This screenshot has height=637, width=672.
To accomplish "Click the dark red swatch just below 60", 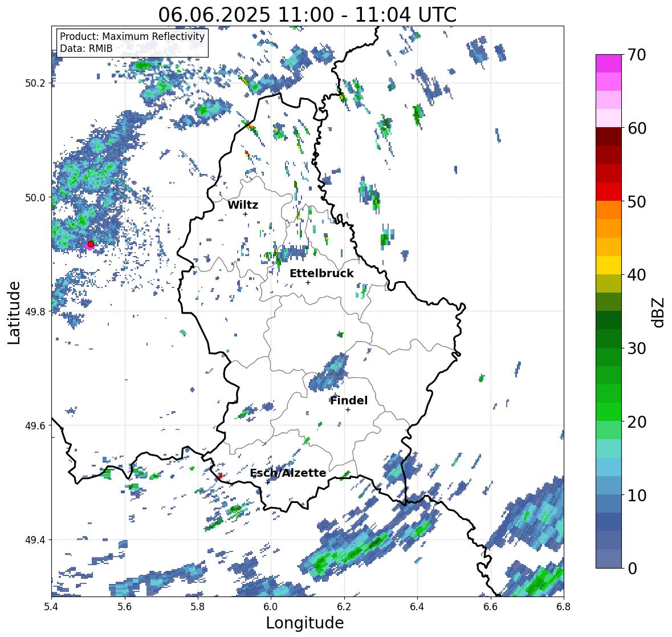I will point(609,137).
